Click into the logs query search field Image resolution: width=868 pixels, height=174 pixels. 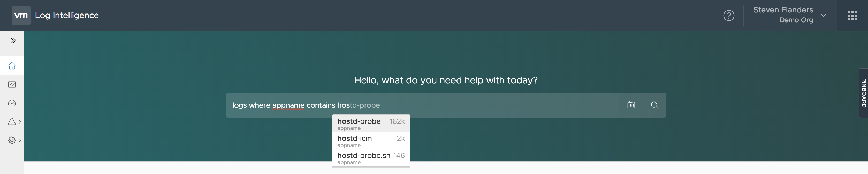pyautogui.click(x=489, y=105)
